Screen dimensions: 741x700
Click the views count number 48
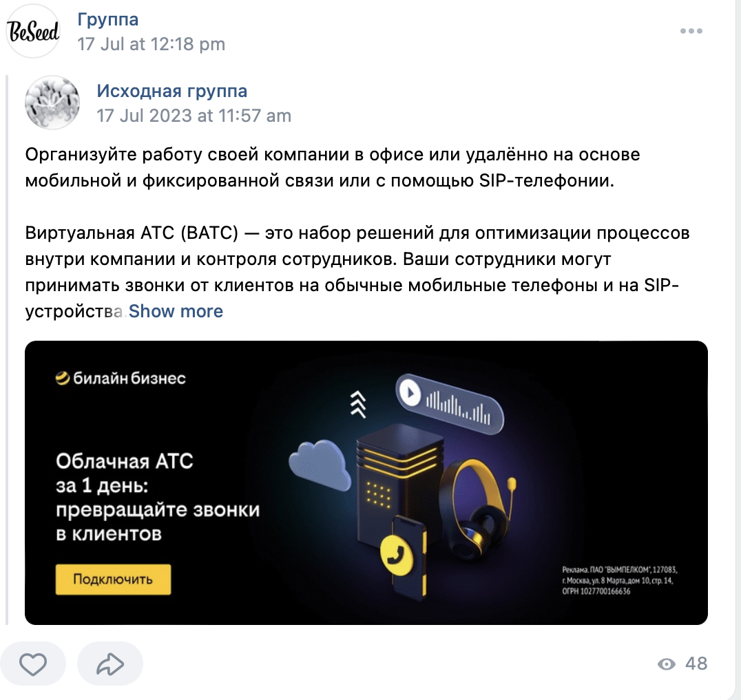click(x=696, y=664)
